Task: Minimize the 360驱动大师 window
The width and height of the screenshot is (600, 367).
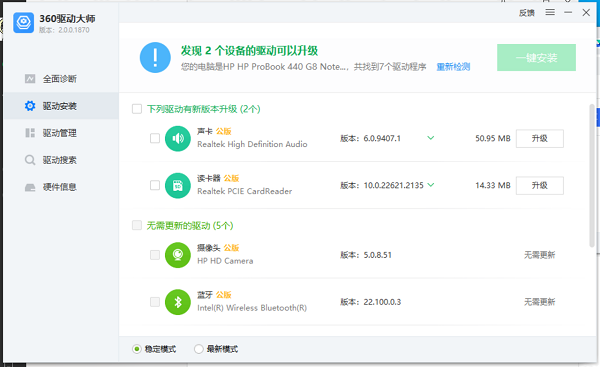Action: coord(568,13)
